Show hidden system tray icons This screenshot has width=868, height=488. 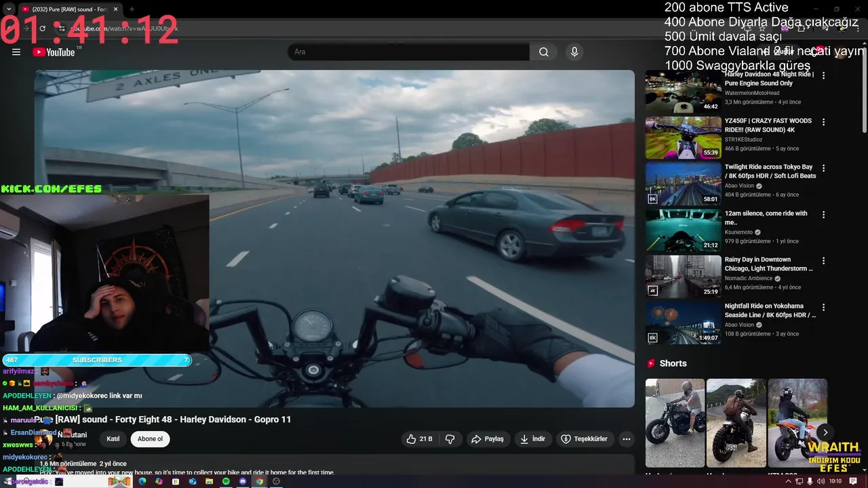[788, 481]
